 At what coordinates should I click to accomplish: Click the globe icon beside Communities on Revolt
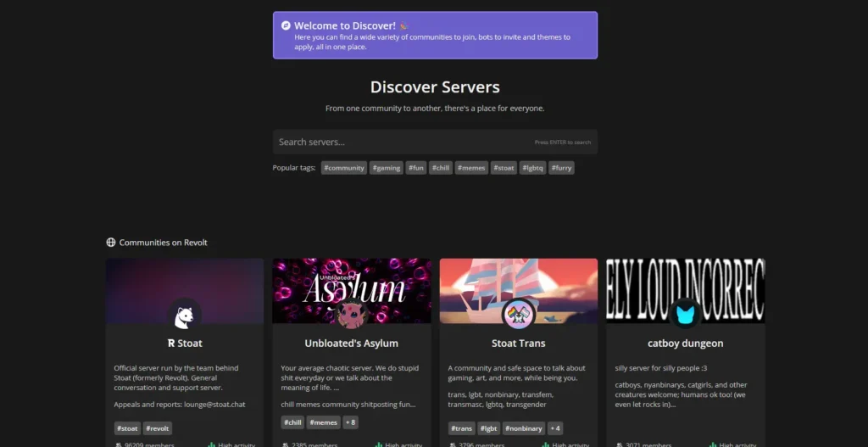pos(111,242)
